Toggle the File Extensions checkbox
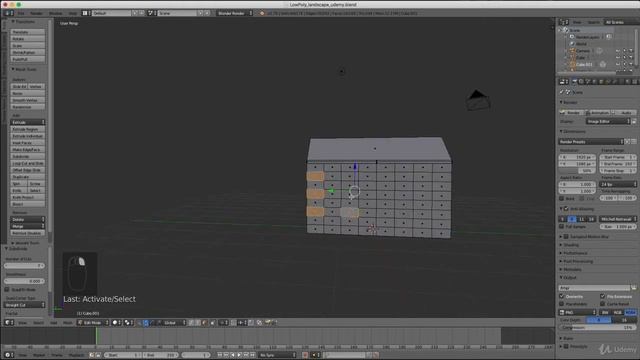 pyautogui.click(x=602, y=296)
